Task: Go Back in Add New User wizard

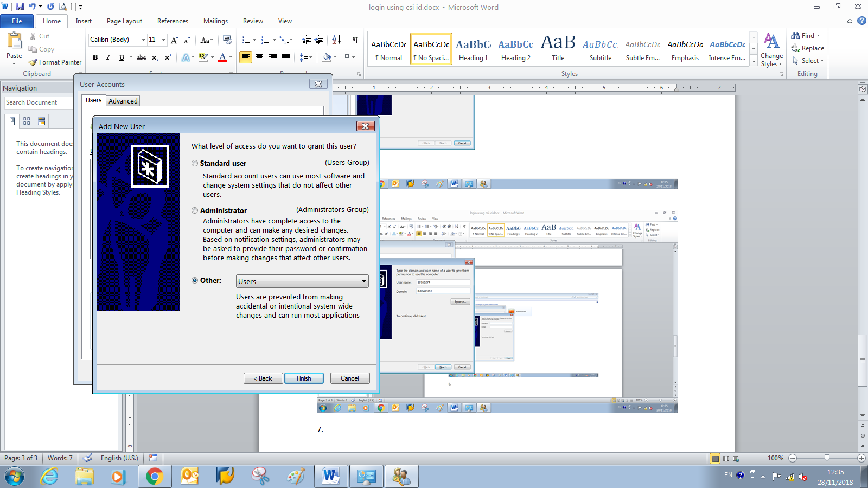Action: click(x=263, y=378)
